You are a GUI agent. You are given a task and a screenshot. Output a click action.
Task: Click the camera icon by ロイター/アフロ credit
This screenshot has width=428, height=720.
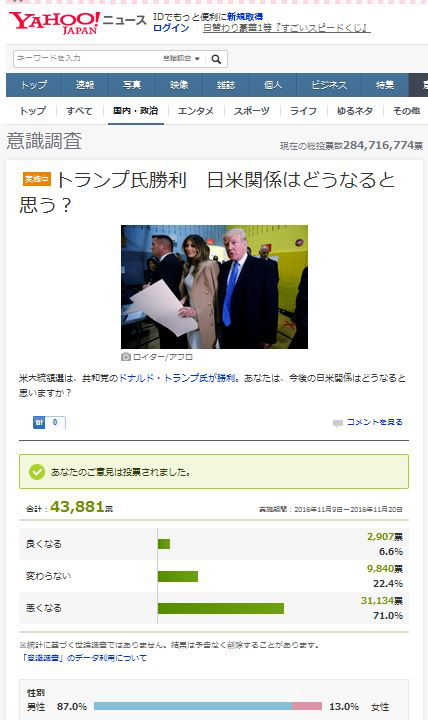[125, 357]
